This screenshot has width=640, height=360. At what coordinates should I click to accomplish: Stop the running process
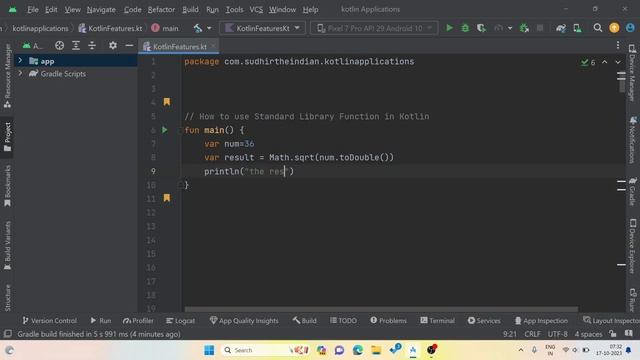[540, 28]
